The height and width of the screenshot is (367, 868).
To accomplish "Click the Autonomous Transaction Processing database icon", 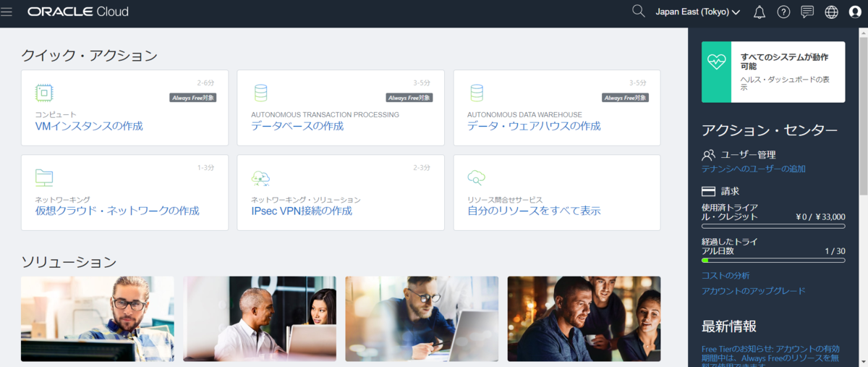I will click(260, 93).
